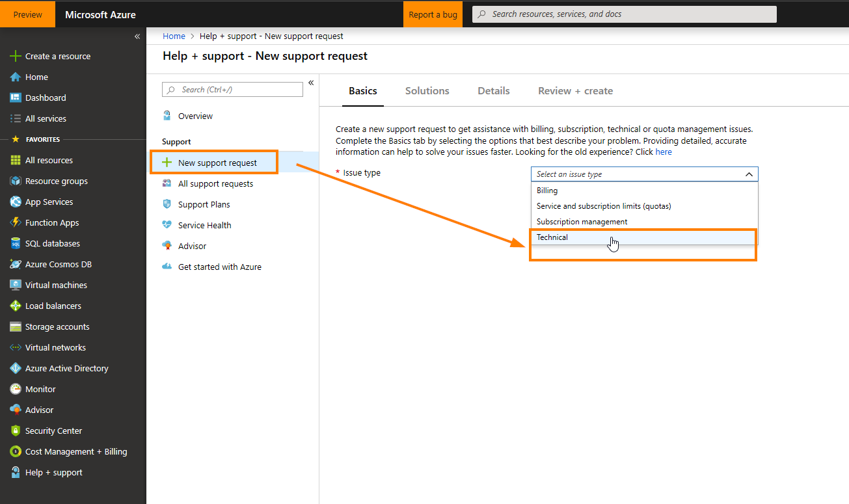Switch to the Basics tab
The width and height of the screenshot is (849, 504).
363,91
